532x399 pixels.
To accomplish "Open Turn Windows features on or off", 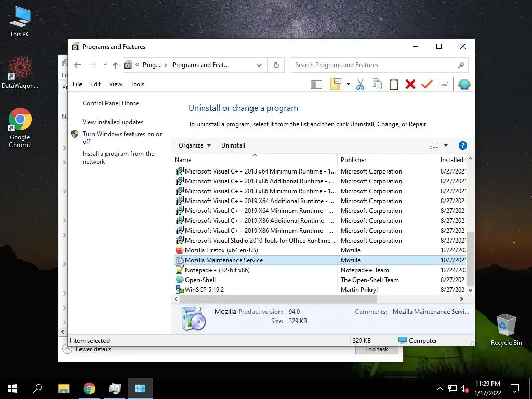I will point(122,138).
